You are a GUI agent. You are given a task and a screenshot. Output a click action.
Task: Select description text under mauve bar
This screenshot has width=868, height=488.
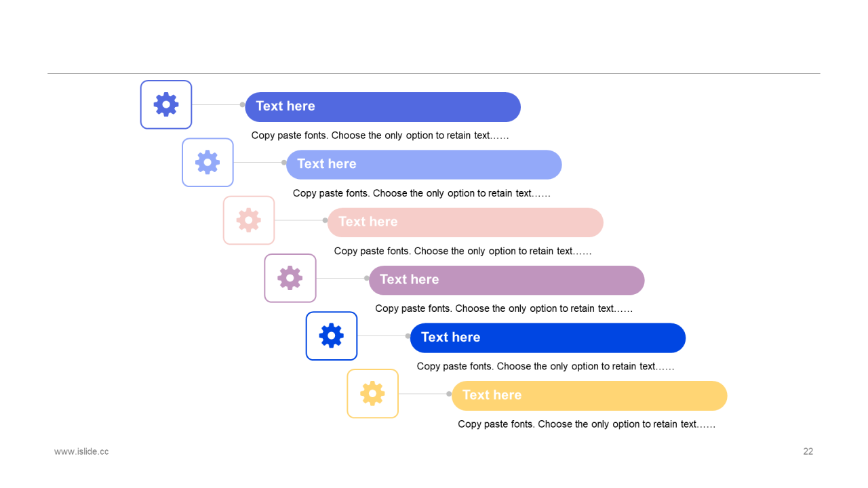pos(504,308)
